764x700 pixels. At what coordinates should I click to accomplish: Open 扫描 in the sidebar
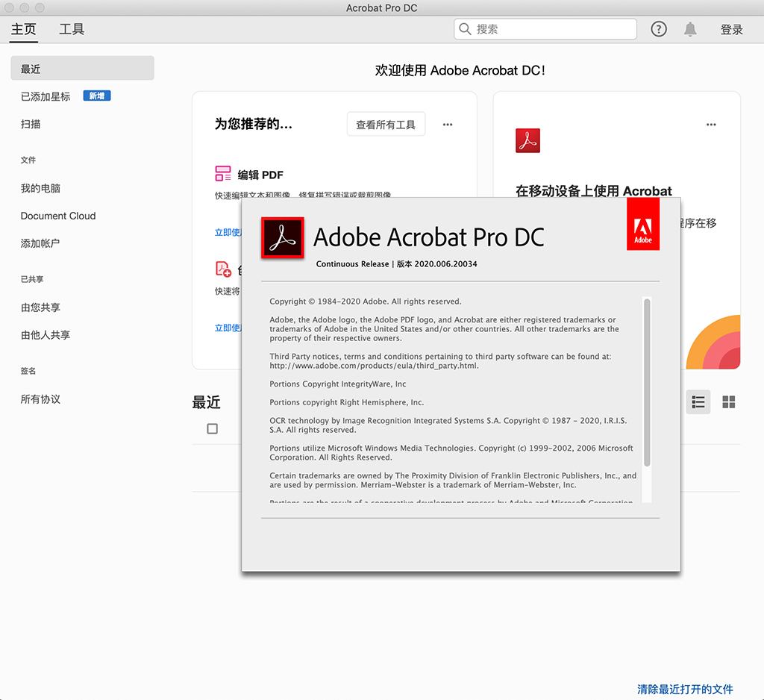click(x=30, y=124)
